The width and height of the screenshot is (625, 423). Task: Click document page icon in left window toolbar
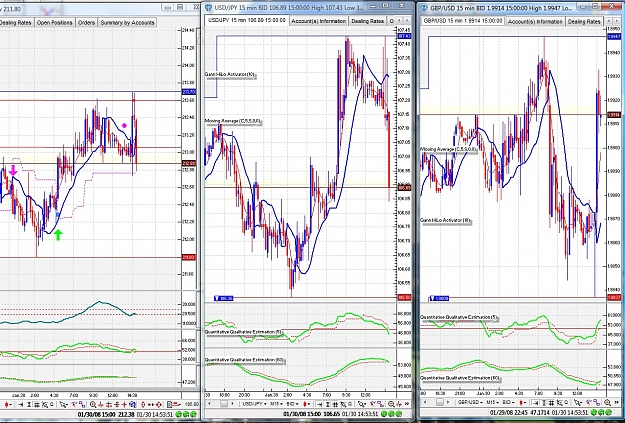(169, 405)
